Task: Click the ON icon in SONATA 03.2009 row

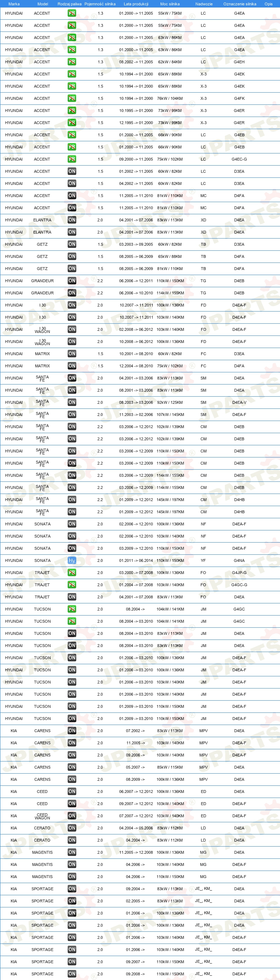Action: pos(72,548)
